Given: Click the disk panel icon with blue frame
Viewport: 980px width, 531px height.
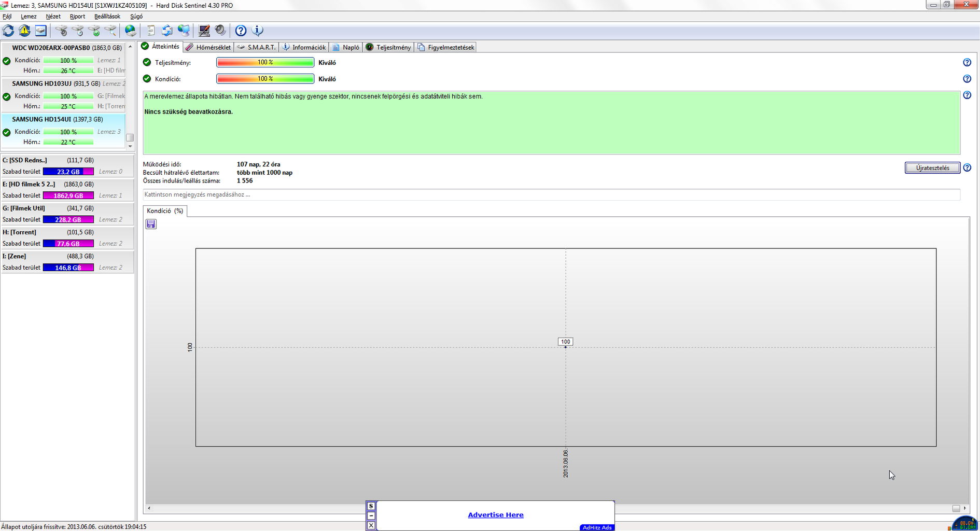Looking at the screenshot, I should click(x=40, y=31).
